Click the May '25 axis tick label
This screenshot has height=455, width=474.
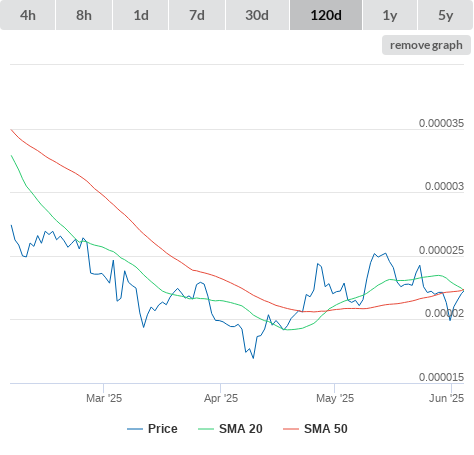click(x=335, y=398)
